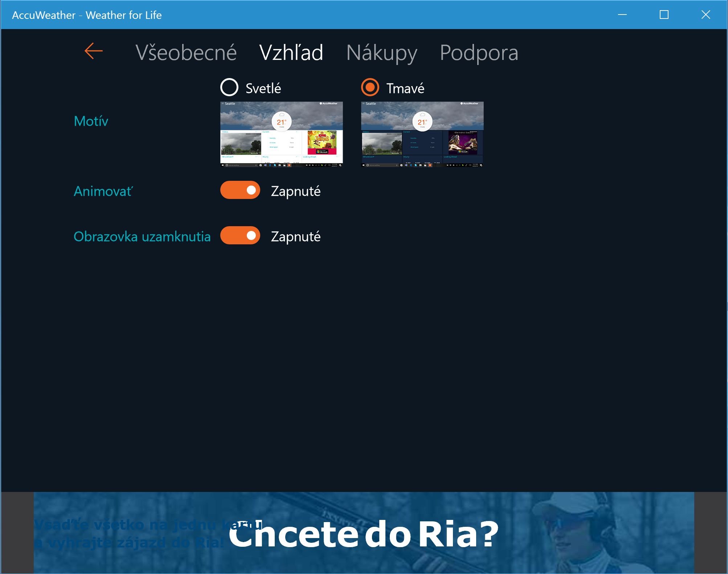Minimize the AccuWeather window
The height and width of the screenshot is (574, 728).
tap(622, 15)
